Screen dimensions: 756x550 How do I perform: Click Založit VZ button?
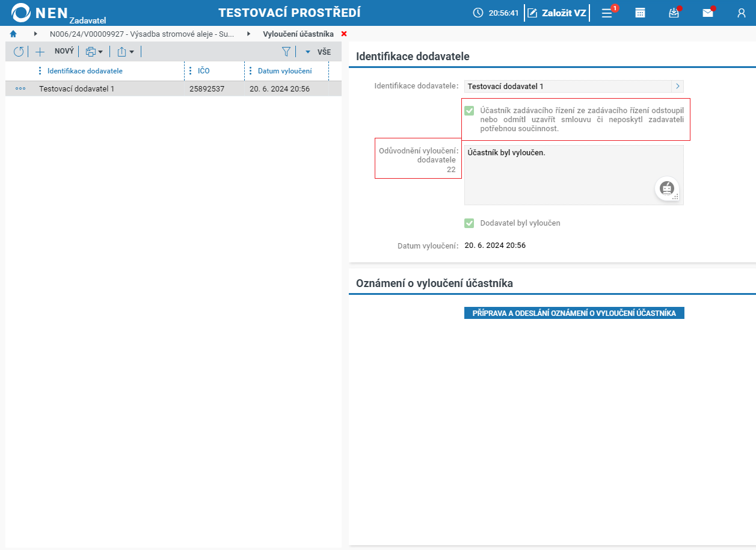point(557,13)
